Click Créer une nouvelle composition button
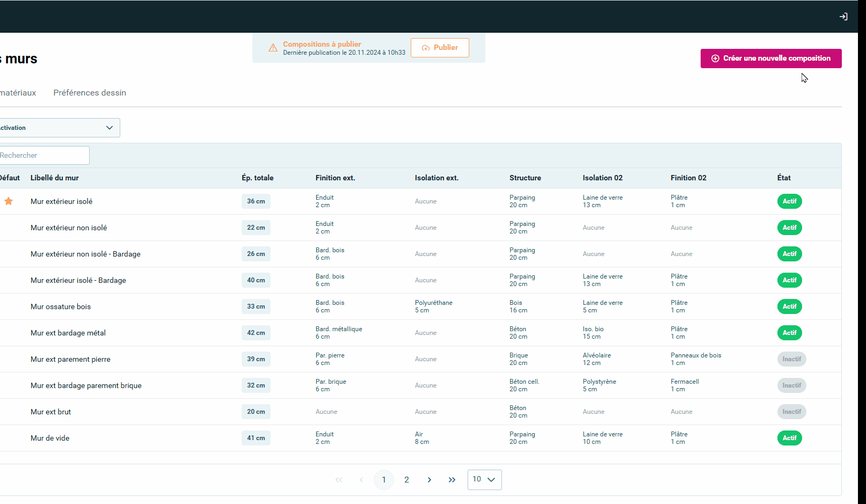Viewport: 866px width, 504px height. [x=770, y=59]
